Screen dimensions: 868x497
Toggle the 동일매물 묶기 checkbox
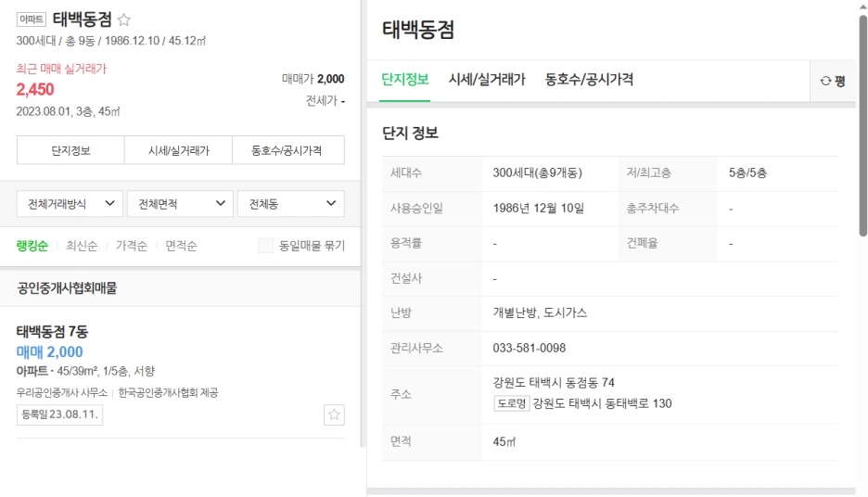click(x=266, y=245)
